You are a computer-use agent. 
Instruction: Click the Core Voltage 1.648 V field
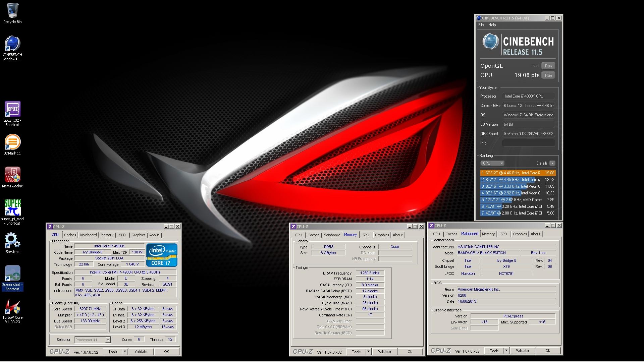click(132, 264)
